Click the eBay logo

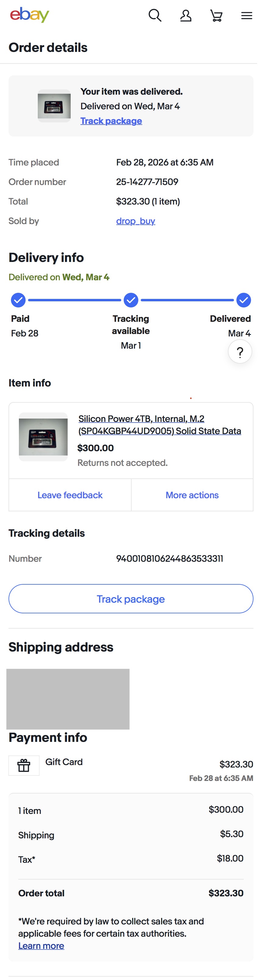(30, 15)
